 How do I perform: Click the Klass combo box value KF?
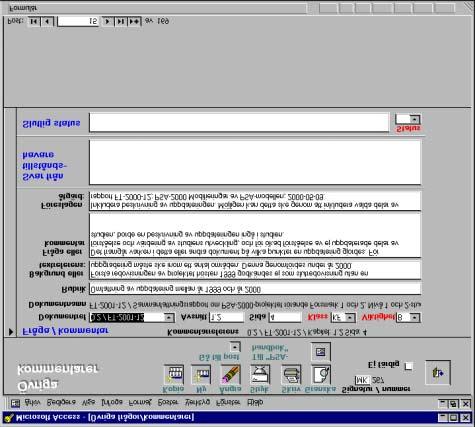point(338,317)
